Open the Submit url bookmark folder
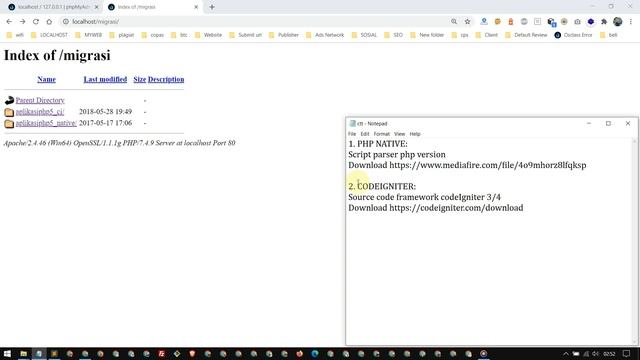 246,35
